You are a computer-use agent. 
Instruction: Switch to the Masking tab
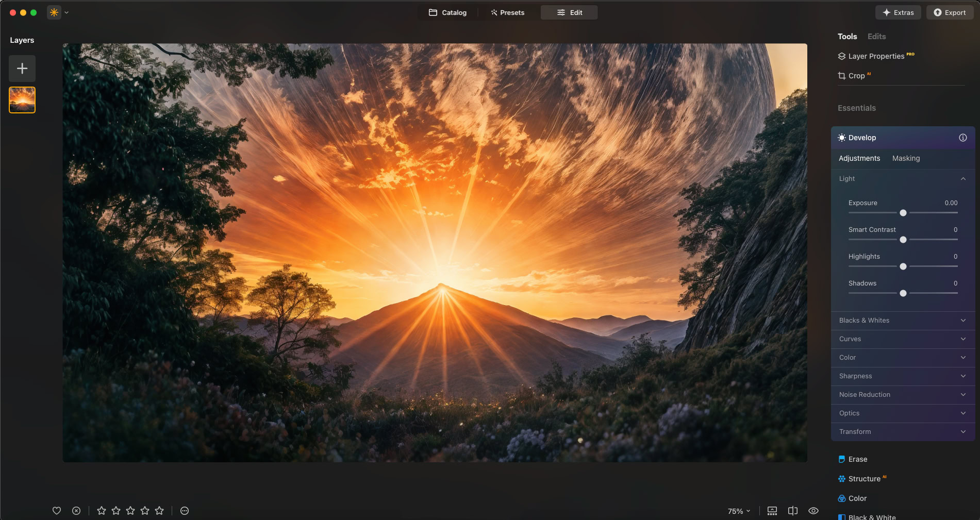[906, 158]
